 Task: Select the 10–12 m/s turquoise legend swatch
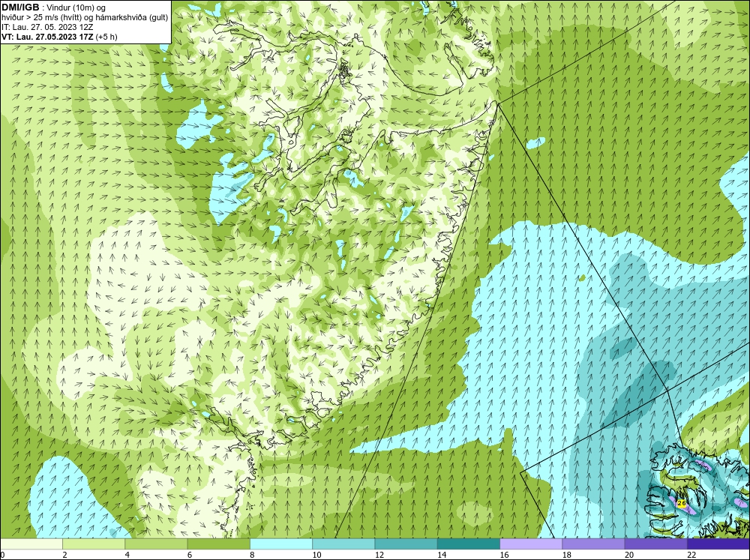click(343, 544)
